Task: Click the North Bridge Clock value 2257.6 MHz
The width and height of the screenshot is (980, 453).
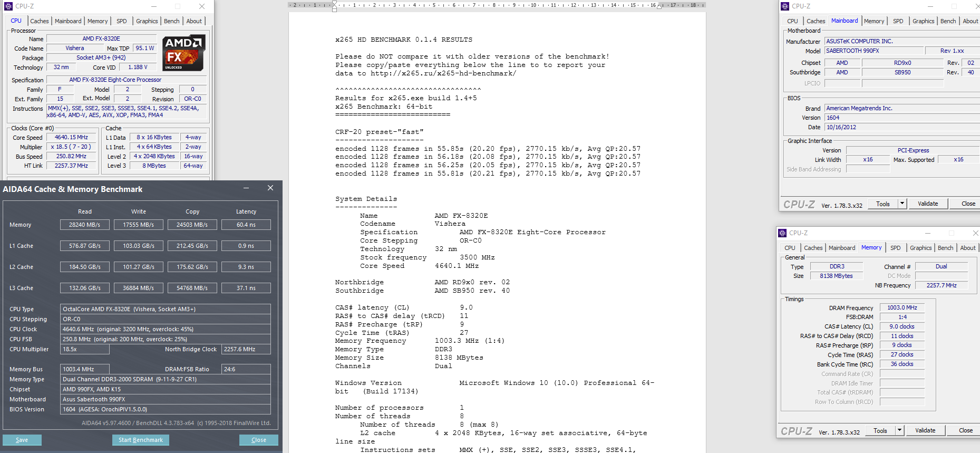Action: pos(246,349)
